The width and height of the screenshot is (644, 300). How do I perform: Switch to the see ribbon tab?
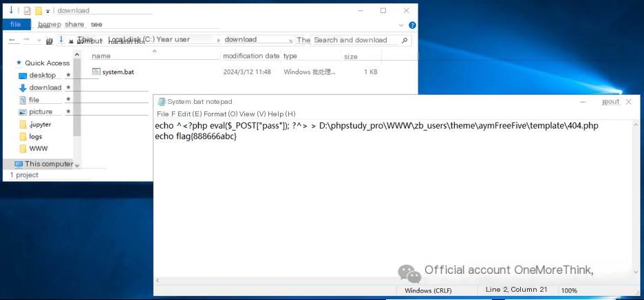(96, 25)
